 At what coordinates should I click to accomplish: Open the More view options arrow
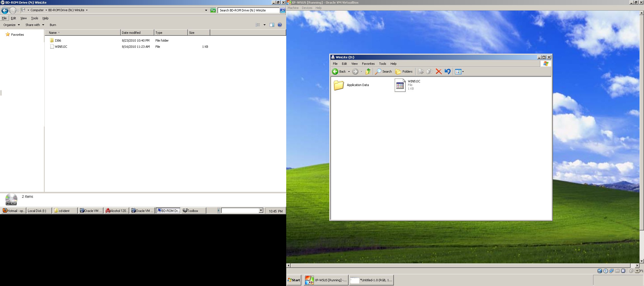(x=264, y=25)
